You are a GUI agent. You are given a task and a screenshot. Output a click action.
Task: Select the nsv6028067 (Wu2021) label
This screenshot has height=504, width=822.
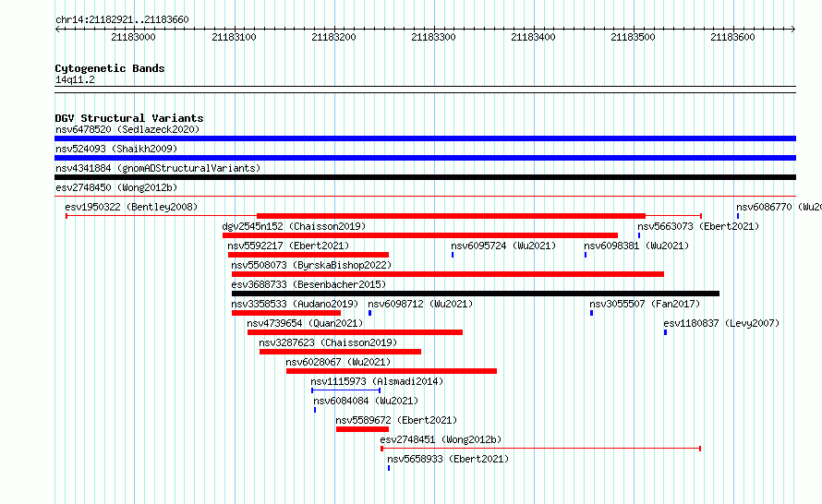pos(338,362)
